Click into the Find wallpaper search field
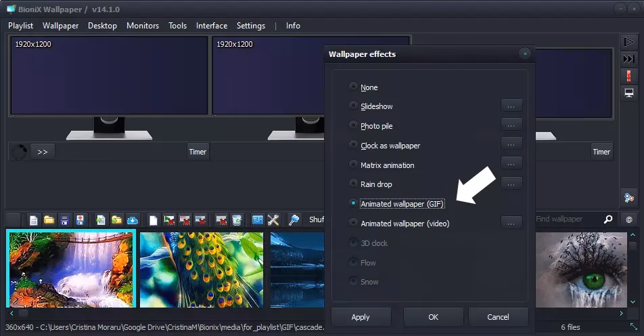This screenshot has width=644, height=336. [568, 219]
